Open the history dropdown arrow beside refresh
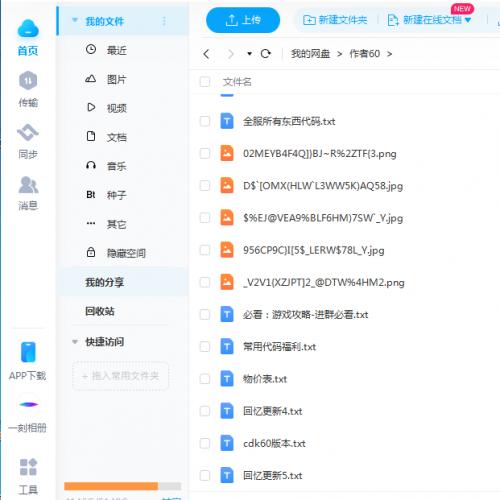The width and height of the screenshot is (500, 500). coord(249,54)
